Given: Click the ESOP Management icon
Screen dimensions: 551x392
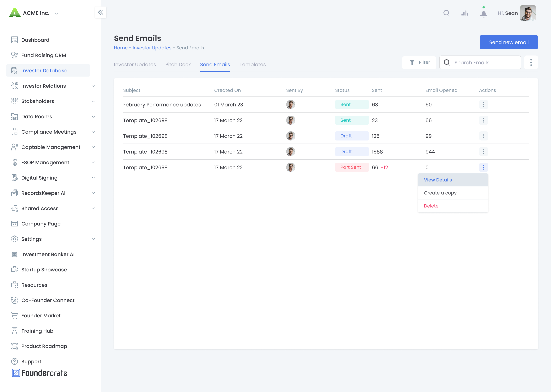Looking at the screenshot, I should pos(15,163).
